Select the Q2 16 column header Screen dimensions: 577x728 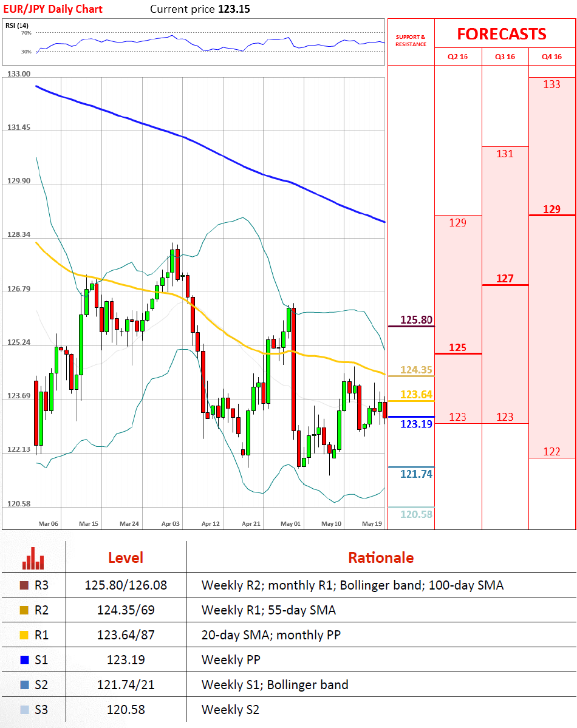pos(457,56)
